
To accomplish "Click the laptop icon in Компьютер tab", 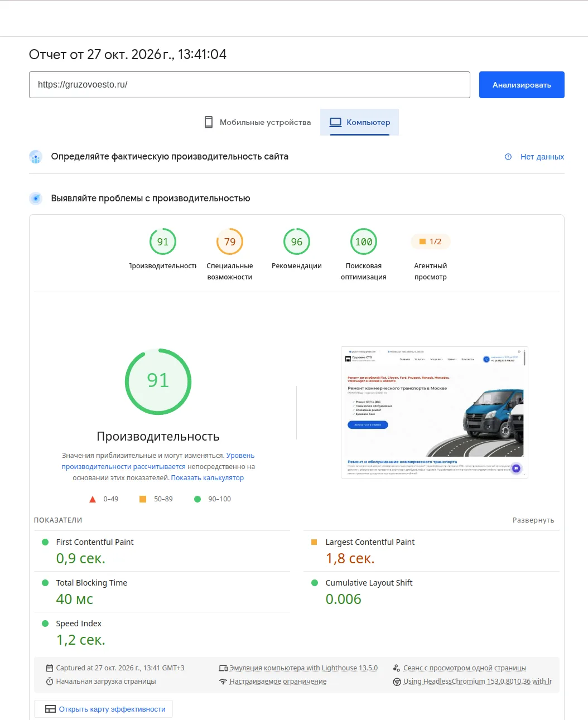I will point(335,122).
